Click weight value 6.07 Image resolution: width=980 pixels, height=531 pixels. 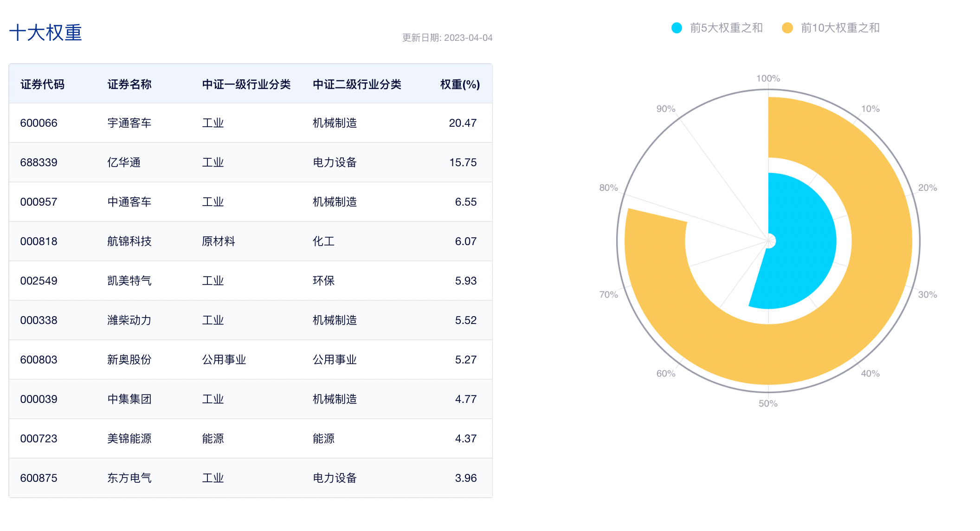[466, 241]
